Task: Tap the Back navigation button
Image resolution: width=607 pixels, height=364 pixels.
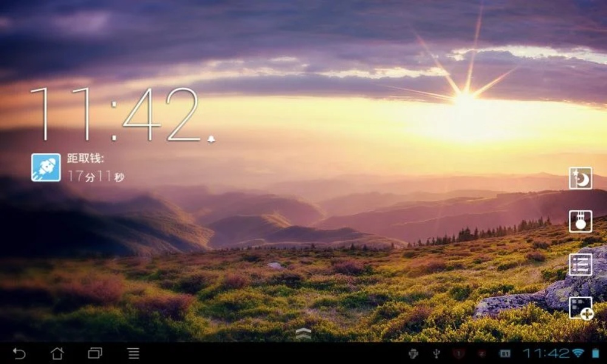Action: (19, 353)
